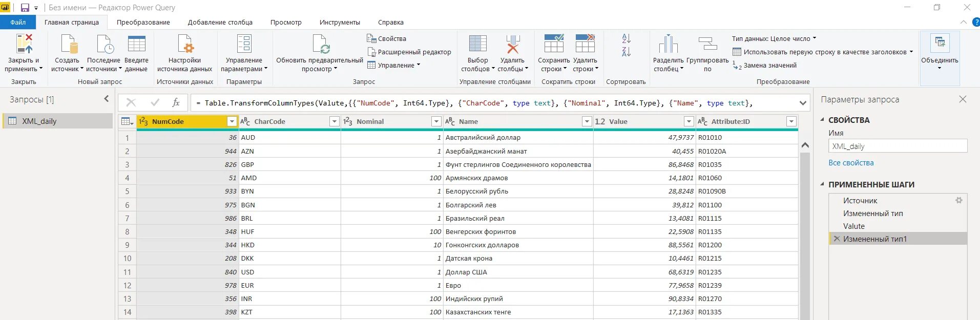Close the Query Settings pane

(x=963, y=99)
